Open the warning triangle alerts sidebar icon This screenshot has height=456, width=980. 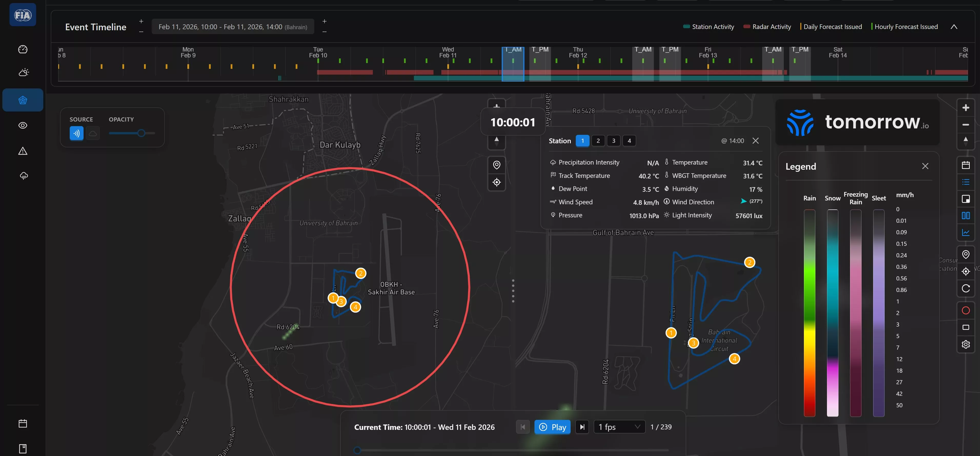[x=23, y=151]
